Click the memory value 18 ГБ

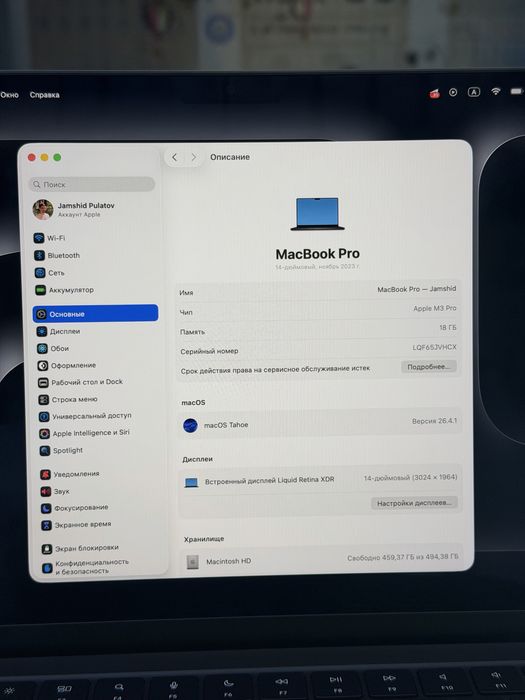pyautogui.click(x=448, y=328)
